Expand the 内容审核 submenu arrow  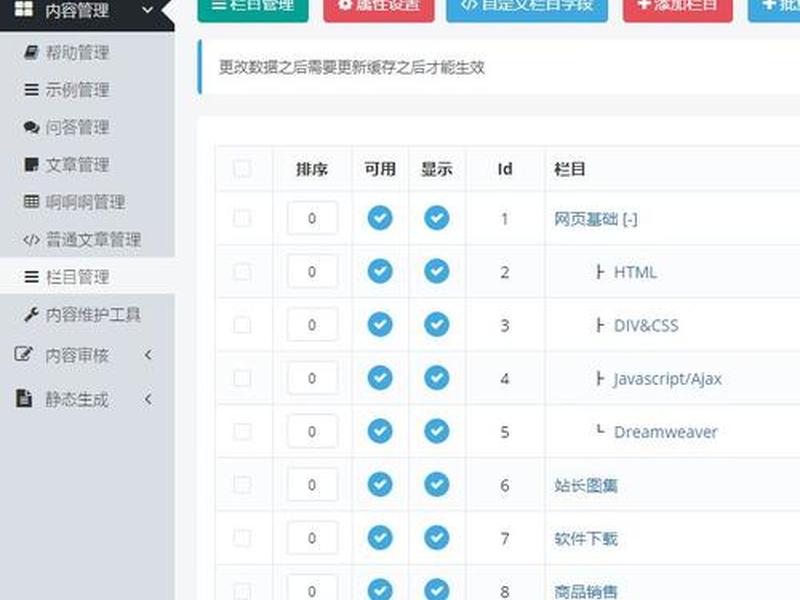[x=148, y=355]
